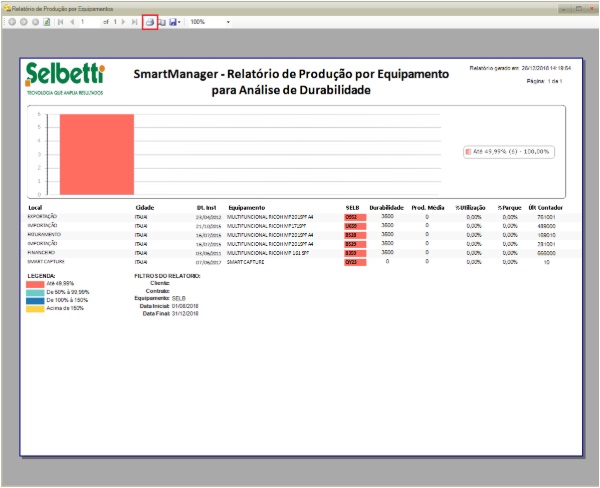600x488 pixels.
Task: Click the LEGENDA: heading
Action: [x=41, y=276]
